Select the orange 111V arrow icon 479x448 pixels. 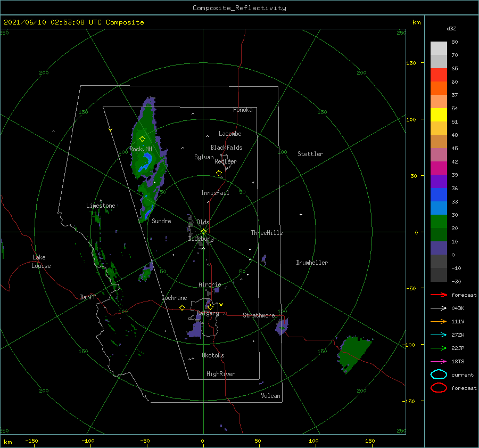[x=439, y=321]
